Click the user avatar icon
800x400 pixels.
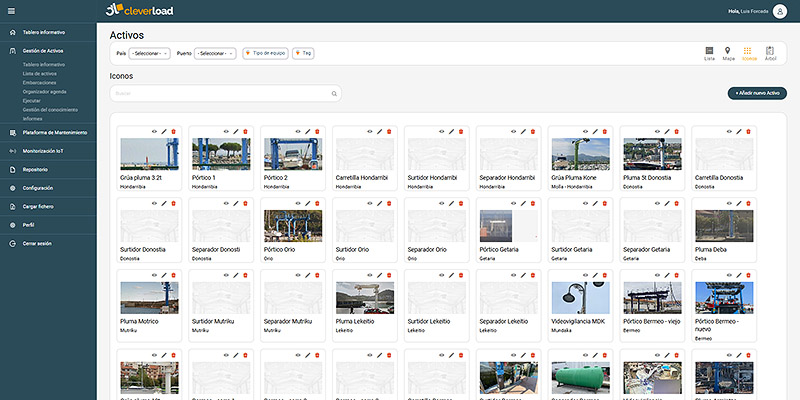point(779,11)
